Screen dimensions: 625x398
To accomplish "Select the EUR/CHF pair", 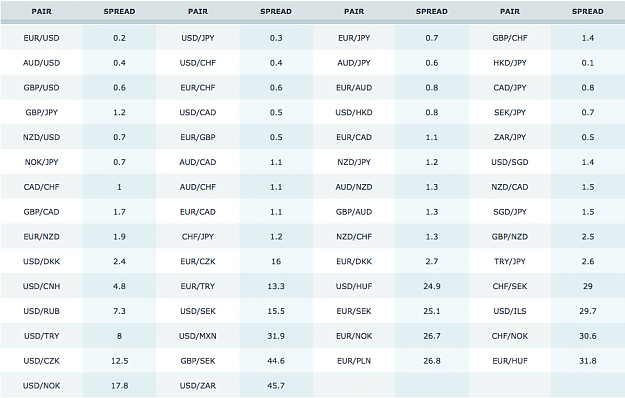I will [198, 88].
